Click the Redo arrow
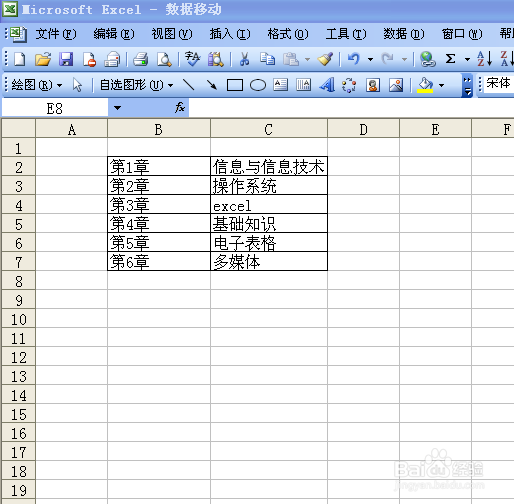Screen dimensions: 514x504 click(x=388, y=59)
